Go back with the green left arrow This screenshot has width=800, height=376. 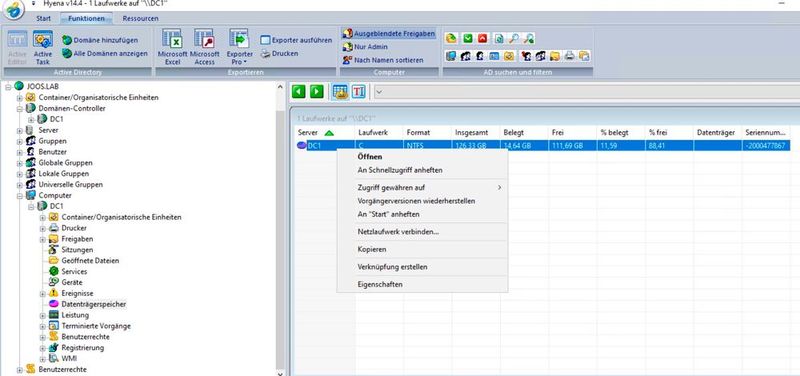point(298,91)
